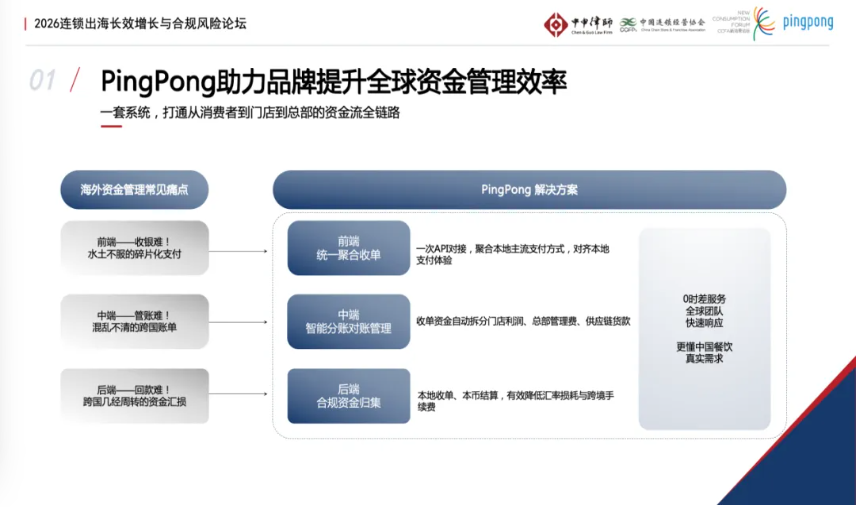
Task: Click the New Consumption Forum logo
Action: coord(743,22)
